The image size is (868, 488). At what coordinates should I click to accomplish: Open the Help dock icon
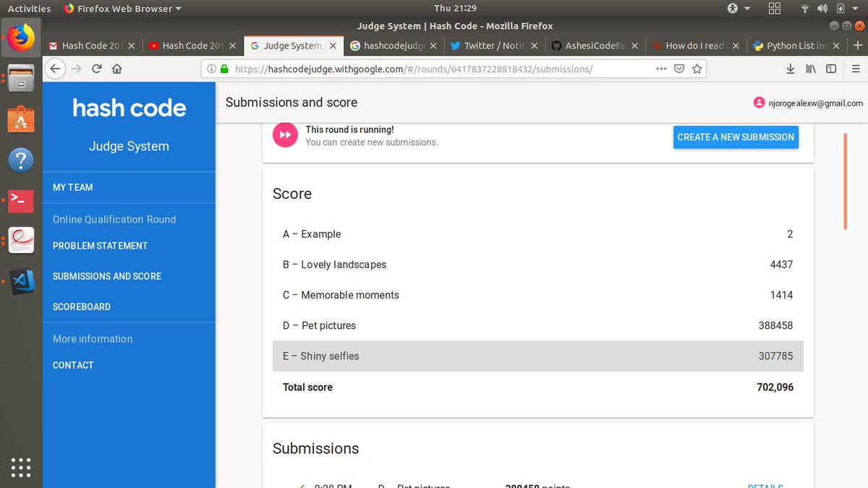(x=21, y=159)
